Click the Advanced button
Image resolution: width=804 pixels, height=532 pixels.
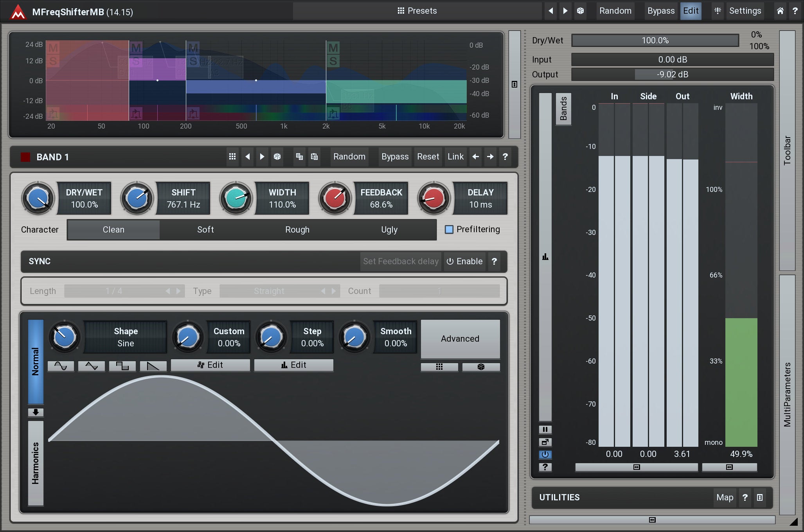click(x=460, y=339)
